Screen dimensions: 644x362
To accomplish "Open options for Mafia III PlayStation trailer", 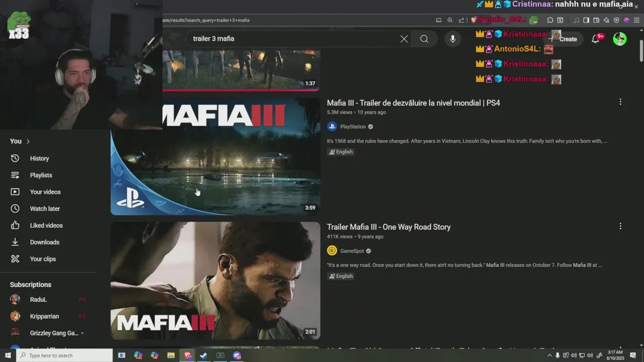I will tap(620, 102).
